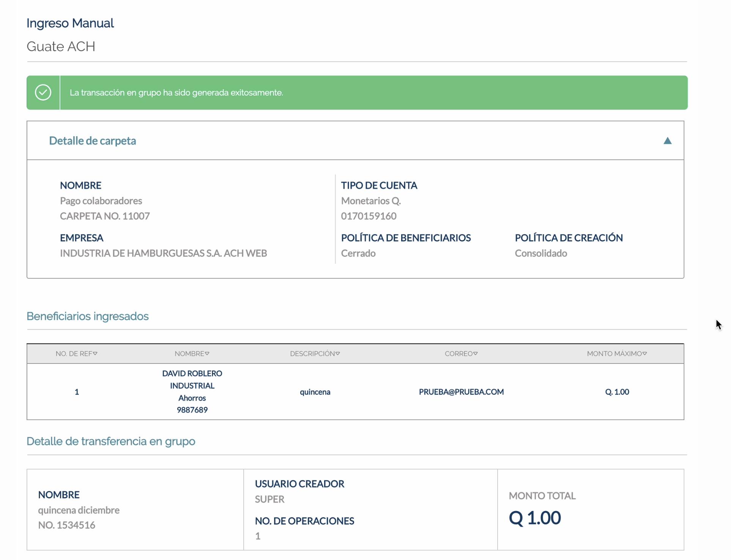Click the success checkmark icon
This screenshot has width=731, height=560.
click(x=43, y=93)
